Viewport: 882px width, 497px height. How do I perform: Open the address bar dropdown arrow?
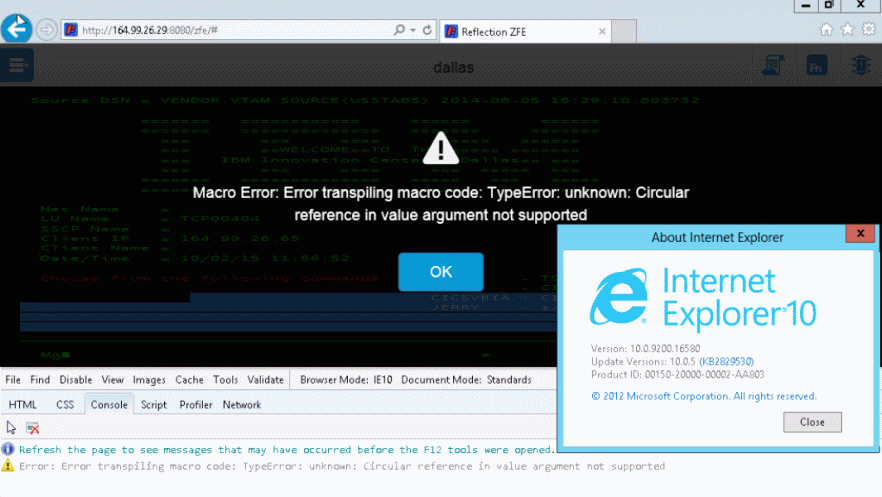point(413,30)
